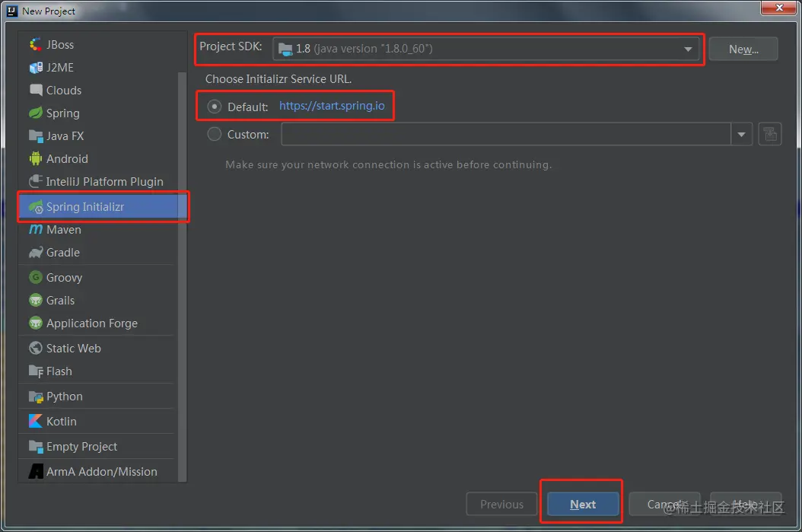
Task: Select the Grails label
Action: tap(60, 301)
